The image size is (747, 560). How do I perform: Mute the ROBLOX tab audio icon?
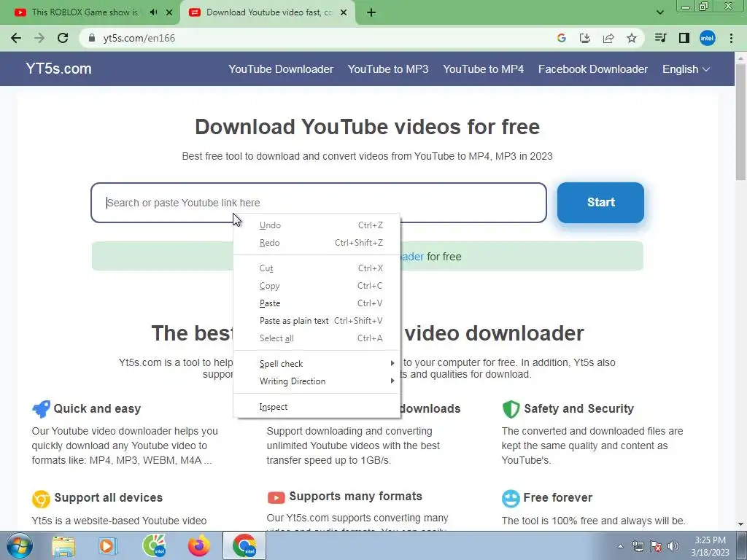coord(153,12)
